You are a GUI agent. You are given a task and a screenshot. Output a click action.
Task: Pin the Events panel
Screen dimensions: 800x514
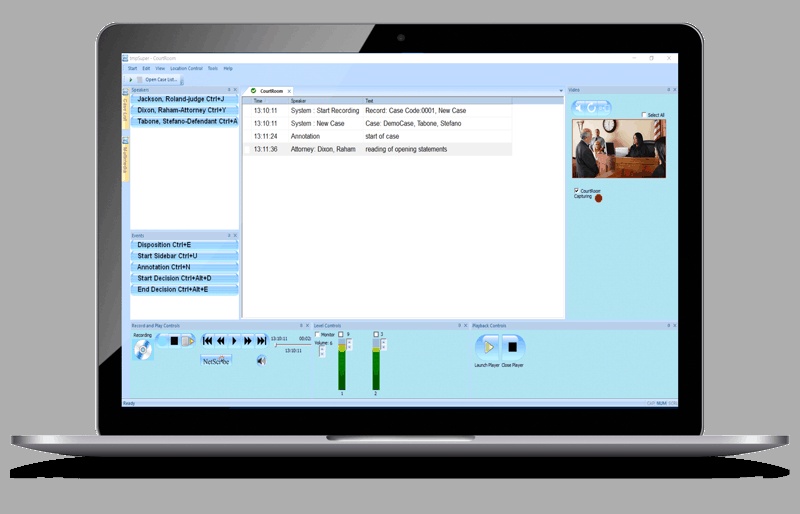tap(229, 236)
